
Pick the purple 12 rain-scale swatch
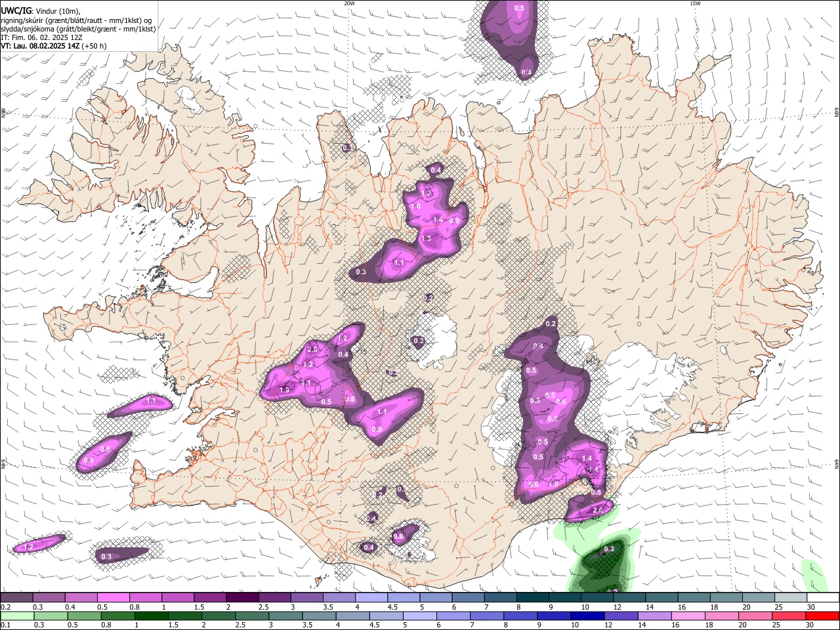point(621,616)
